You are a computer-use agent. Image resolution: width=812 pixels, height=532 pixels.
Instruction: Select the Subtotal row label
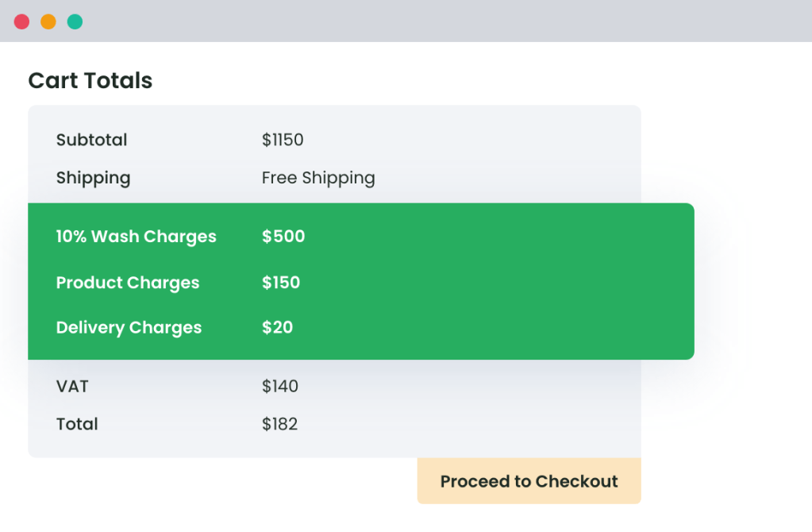(91, 140)
